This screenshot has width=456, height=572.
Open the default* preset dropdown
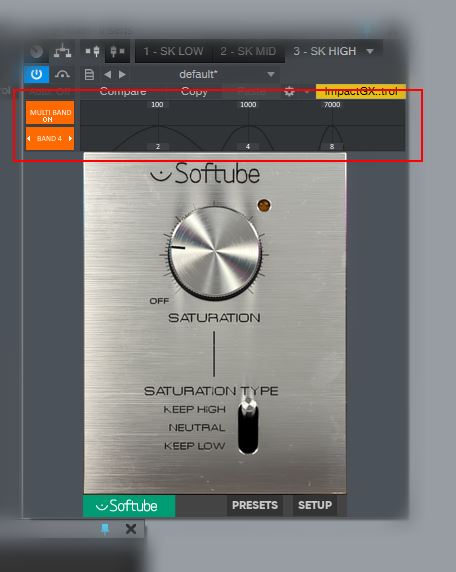pos(206,74)
